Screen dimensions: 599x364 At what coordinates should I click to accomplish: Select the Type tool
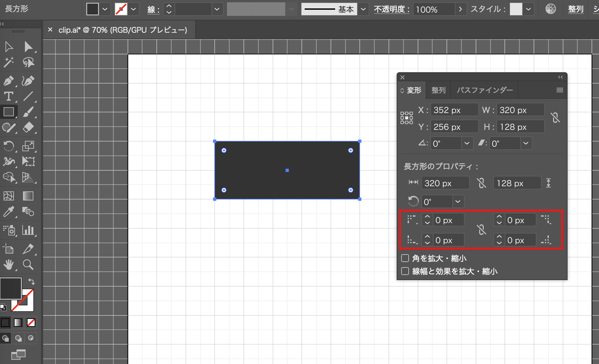[8, 97]
